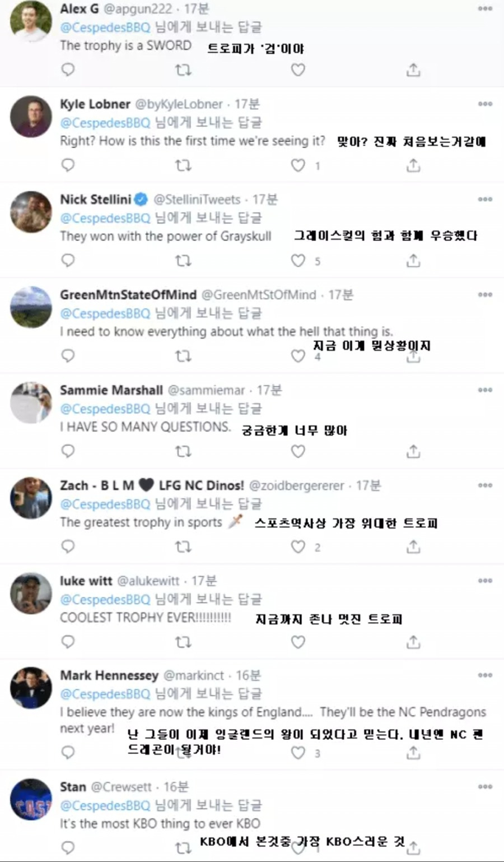The image size is (504, 862).
Task: Retweet Zach's greatest trophy tweet
Action: (x=183, y=546)
